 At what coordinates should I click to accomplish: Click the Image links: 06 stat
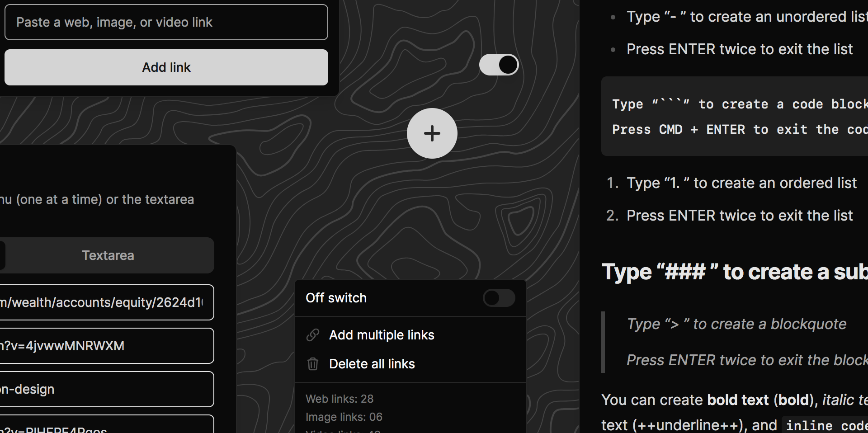click(344, 417)
